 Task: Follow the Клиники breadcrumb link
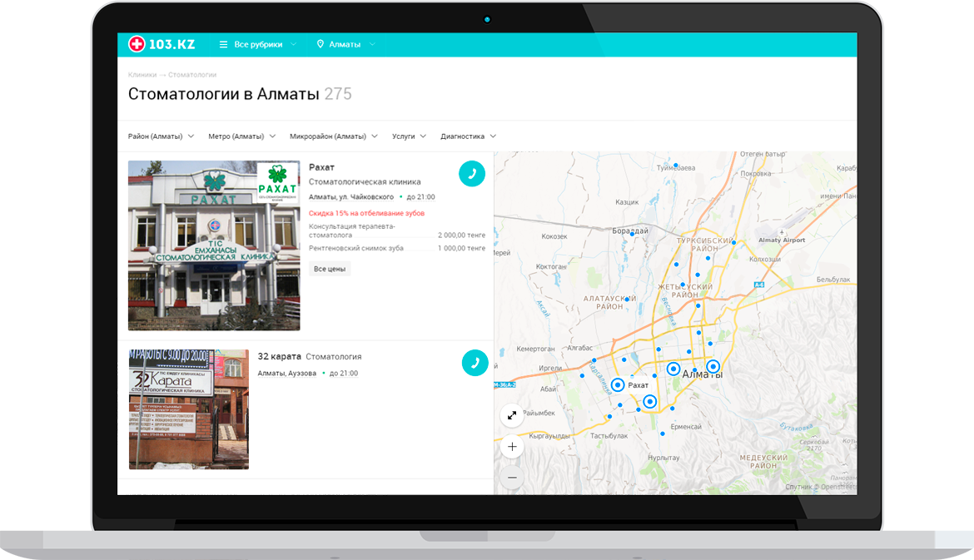(x=142, y=75)
